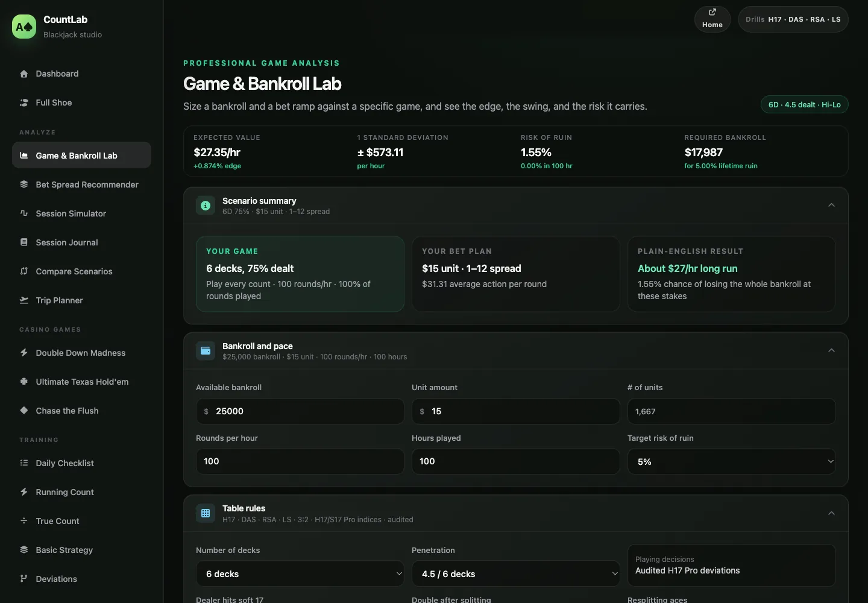
Task: Select the Your Game summary card
Action: [x=300, y=274]
